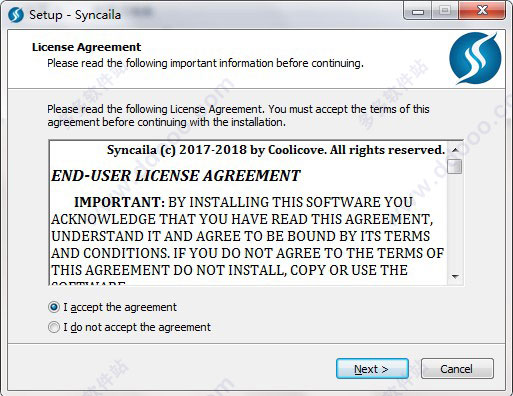Click the License Agreement page title
This screenshot has width=513, height=396.
tap(87, 47)
